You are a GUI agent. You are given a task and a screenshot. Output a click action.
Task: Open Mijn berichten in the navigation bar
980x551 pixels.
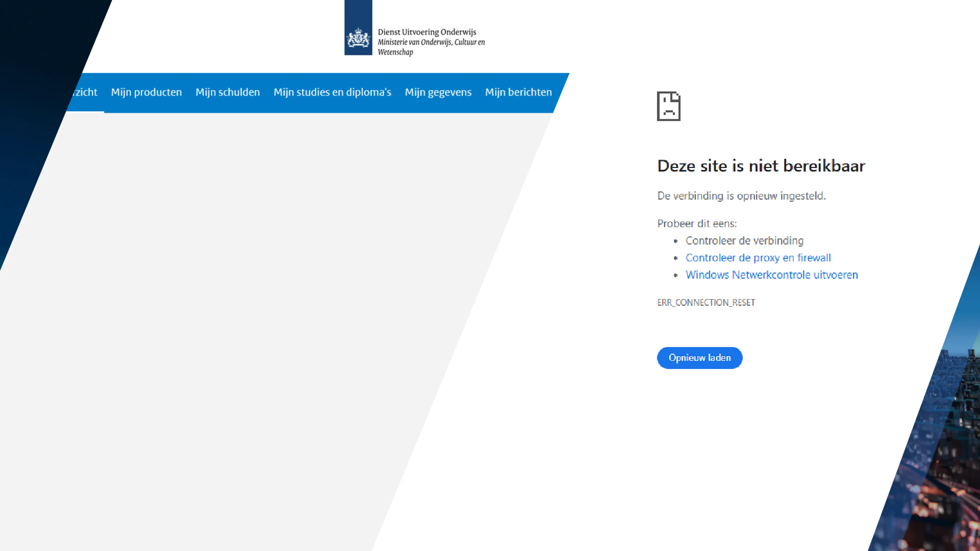coord(518,92)
